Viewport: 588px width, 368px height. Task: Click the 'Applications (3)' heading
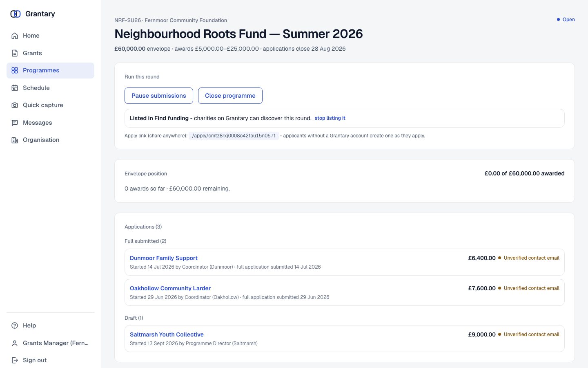[x=143, y=227]
